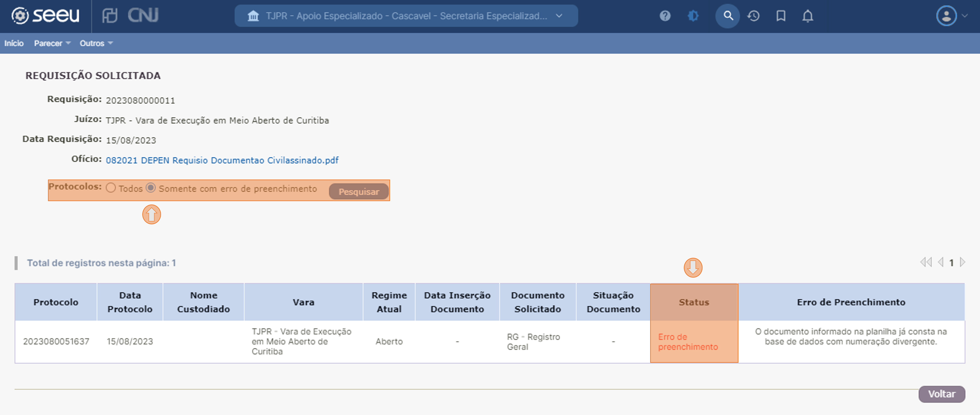The height and width of the screenshot is (415, 980).
Task: Click the Data Inserção Documento header
Action: pos(457,302)
